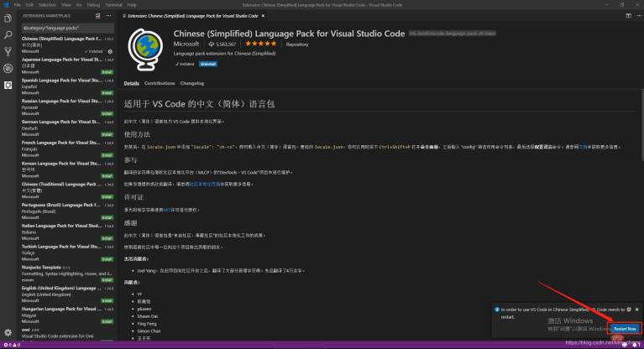The height and width of the screenshot is (349, 644).
Task: Click the gear on Chinese Simplified pack
Action: (110, 52)
